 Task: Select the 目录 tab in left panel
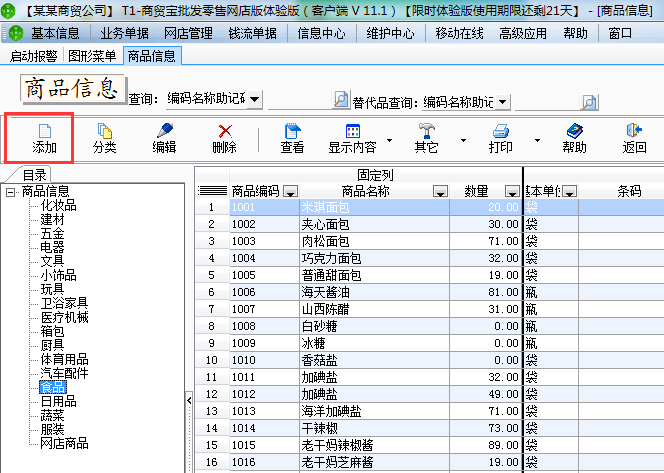coord(34,175)
